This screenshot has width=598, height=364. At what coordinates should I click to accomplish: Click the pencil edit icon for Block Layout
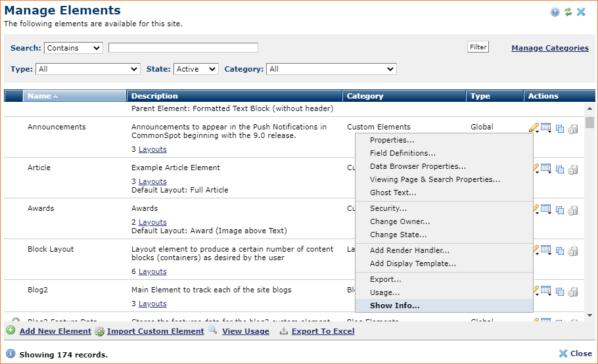point(536,250)
